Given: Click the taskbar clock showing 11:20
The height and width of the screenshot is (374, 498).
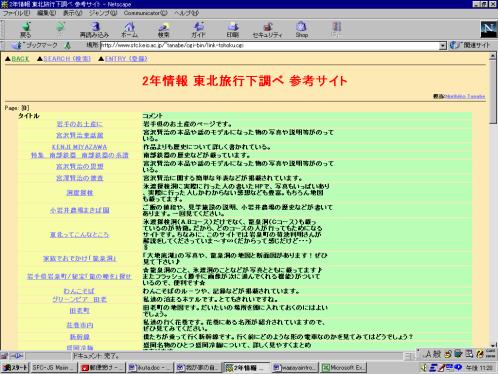Looking at the screenshot, I should coord(479,368).
